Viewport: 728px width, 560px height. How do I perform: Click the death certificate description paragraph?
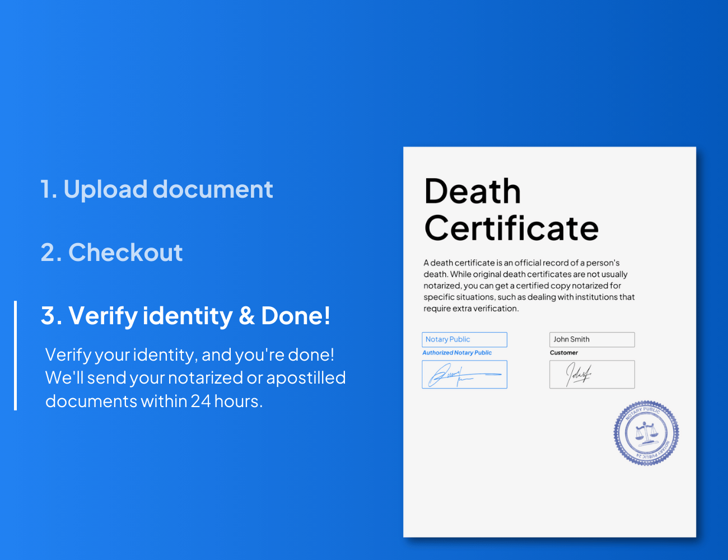[x=529, y=286]
